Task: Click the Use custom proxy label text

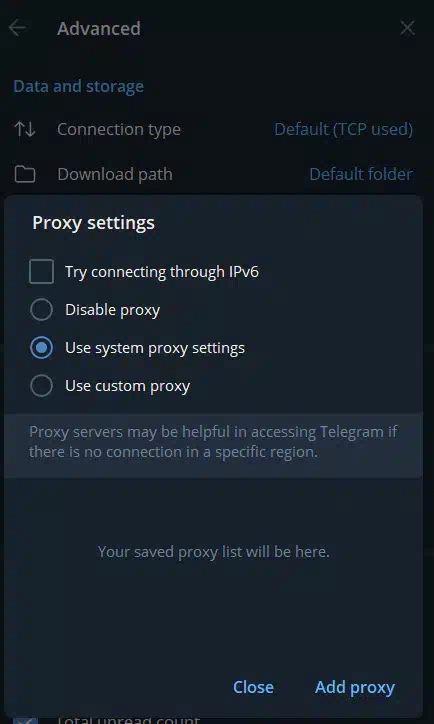Action: pos(127,386)
